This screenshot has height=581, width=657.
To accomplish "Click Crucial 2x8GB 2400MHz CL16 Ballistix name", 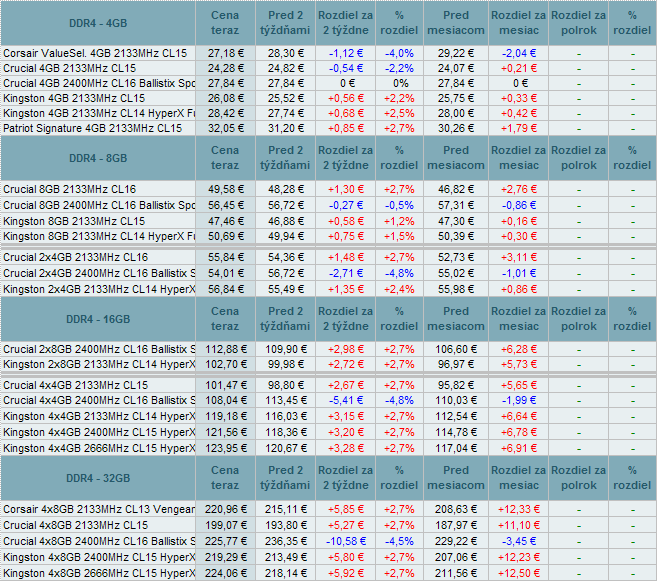I will [99, 349].
